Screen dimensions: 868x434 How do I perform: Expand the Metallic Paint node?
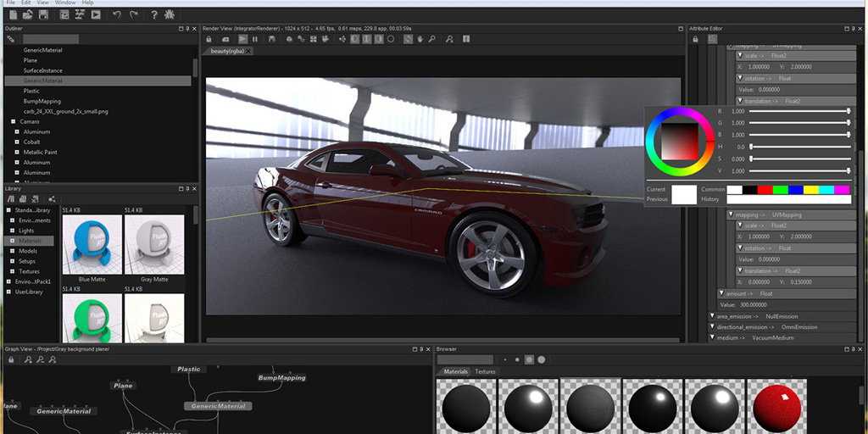17,152
